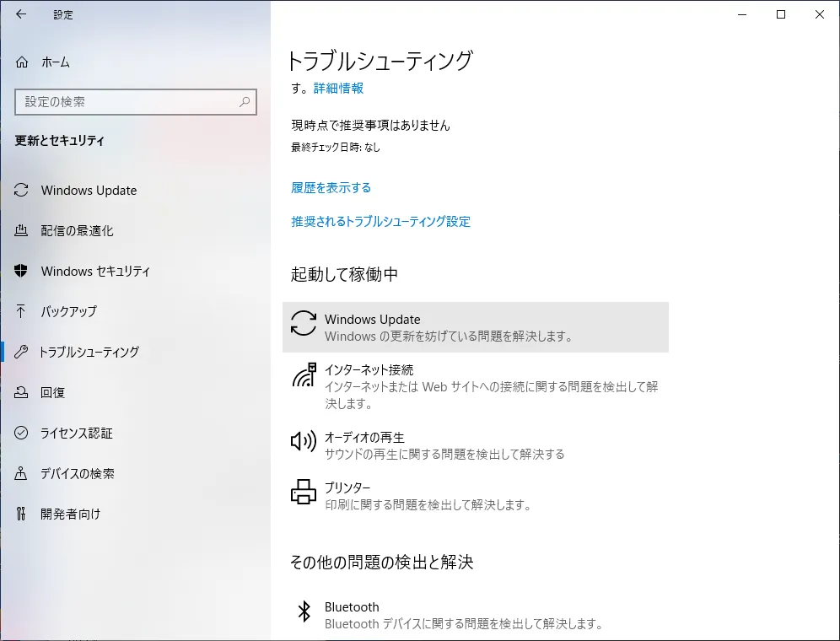Minimize the 設定 window

[x=742, y=14]
